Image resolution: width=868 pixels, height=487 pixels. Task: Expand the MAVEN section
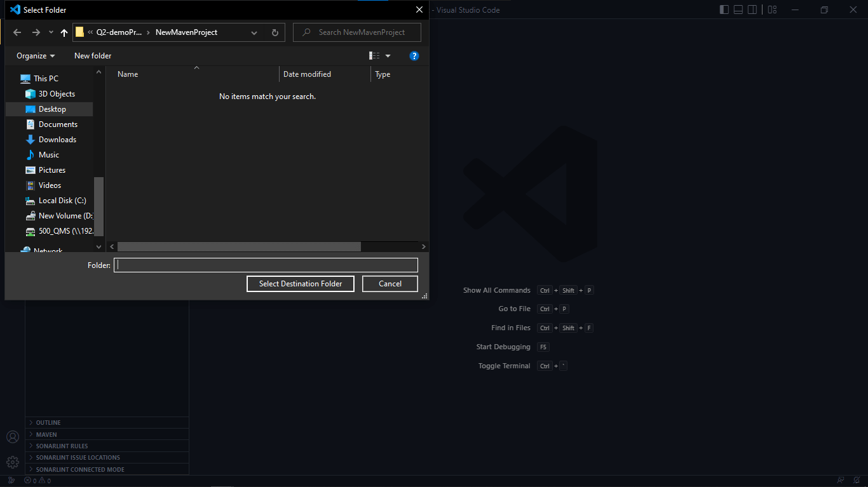(46, 435)
